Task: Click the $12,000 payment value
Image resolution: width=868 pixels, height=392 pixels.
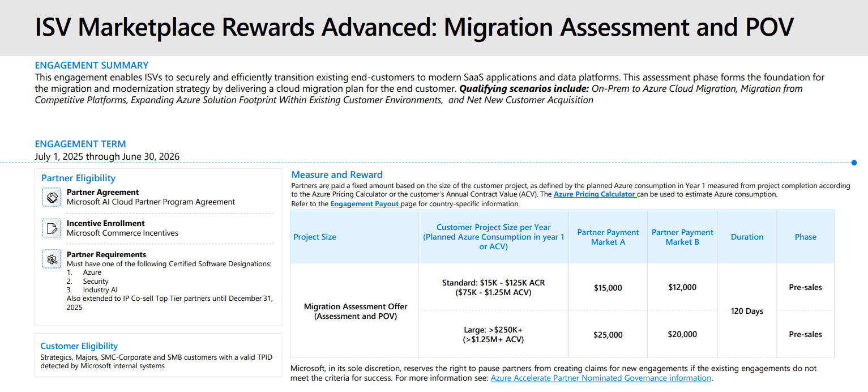Action: (682, 287)
